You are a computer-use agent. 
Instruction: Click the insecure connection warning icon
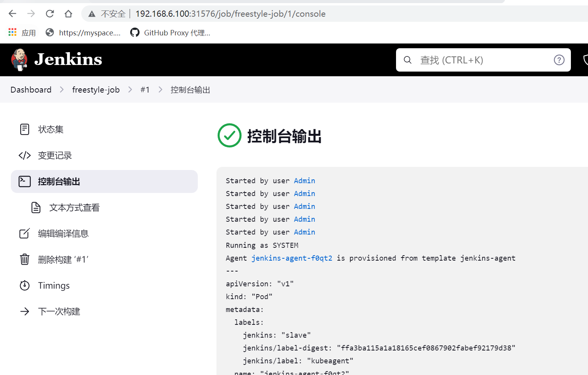tap(92, 14)
